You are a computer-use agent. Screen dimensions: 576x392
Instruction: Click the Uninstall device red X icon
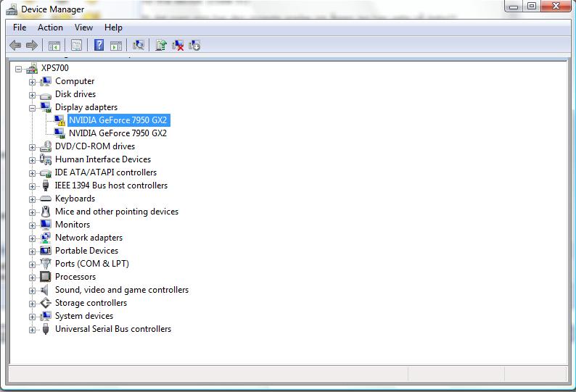click(x=178, y=45)
